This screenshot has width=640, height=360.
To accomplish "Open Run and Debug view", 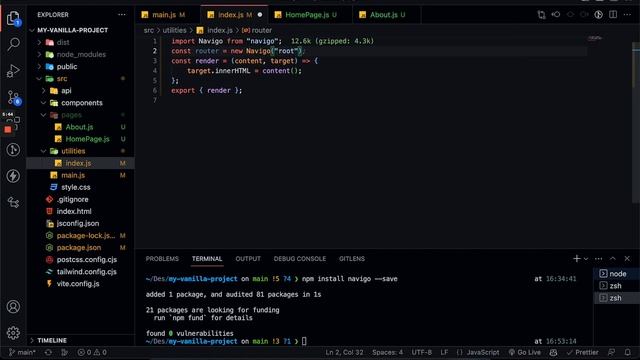I will point(13,71).
